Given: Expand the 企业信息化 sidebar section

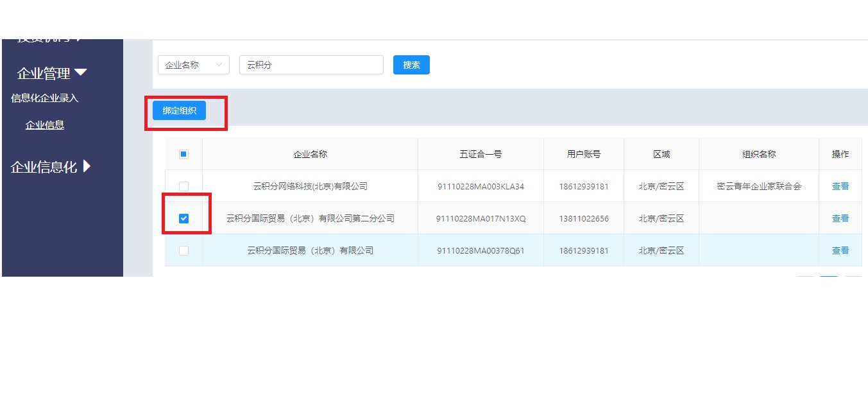Looking at the screenshot, I should pos(51,167).
